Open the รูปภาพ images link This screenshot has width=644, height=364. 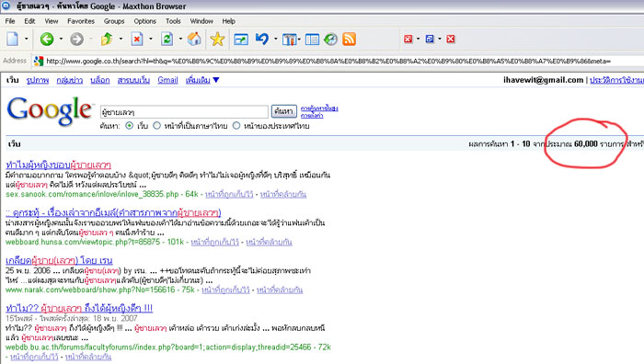pos(38,80)
